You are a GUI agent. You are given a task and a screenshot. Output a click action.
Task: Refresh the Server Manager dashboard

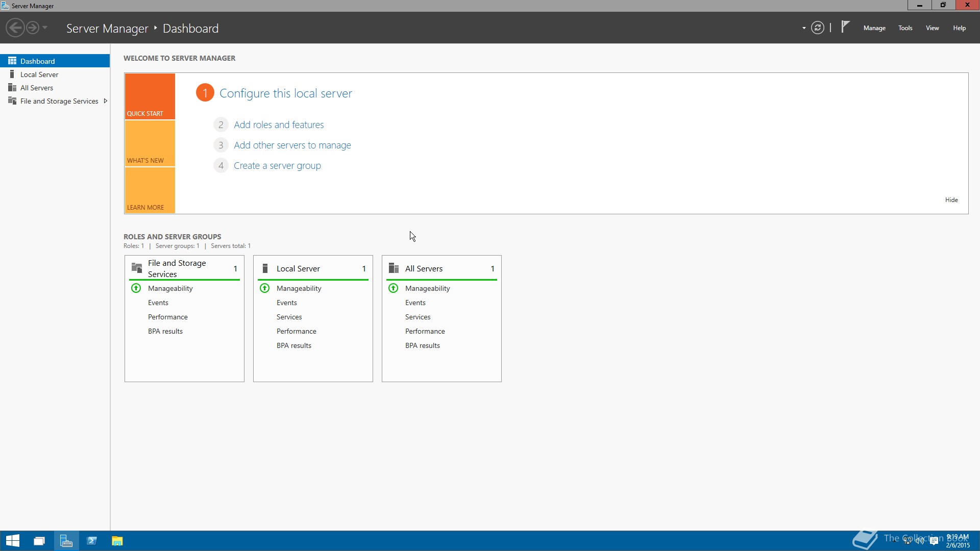(818, 28)
